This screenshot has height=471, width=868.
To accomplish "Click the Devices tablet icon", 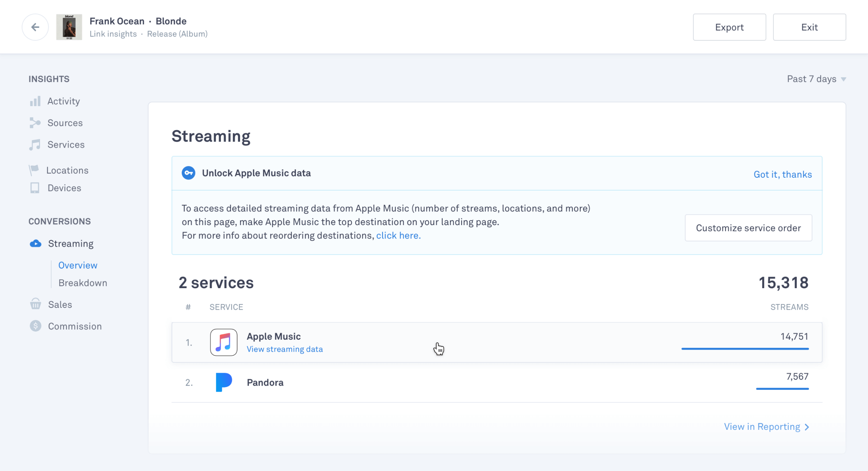I will 35,188.
